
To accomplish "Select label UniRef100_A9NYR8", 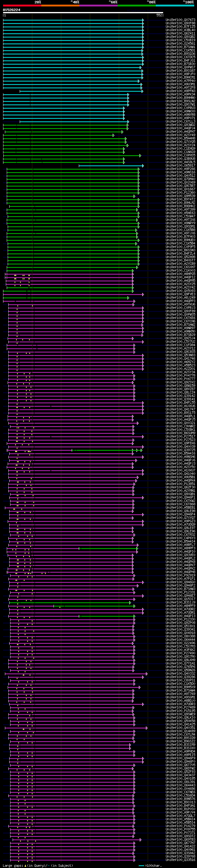I will coord(180,115).
